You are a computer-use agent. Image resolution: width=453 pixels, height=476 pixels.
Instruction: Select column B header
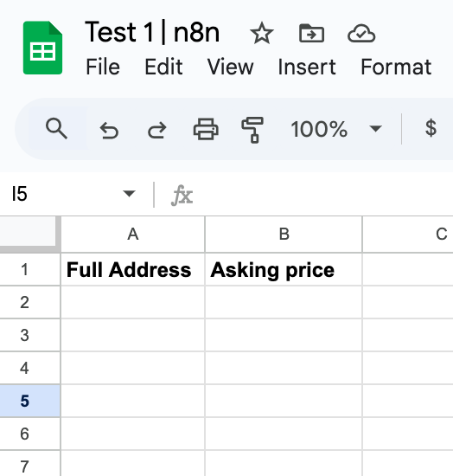[x=284, y=234]
